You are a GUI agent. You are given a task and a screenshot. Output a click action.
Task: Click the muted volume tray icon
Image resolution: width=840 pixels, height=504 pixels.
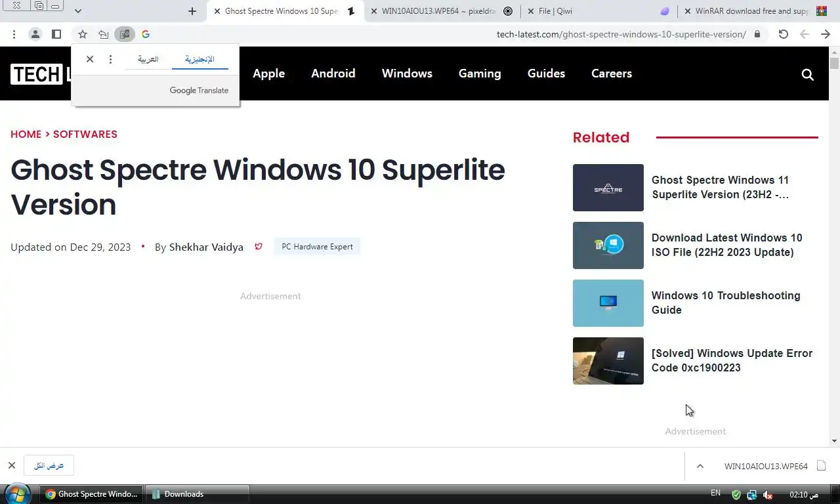click(768, 495)
